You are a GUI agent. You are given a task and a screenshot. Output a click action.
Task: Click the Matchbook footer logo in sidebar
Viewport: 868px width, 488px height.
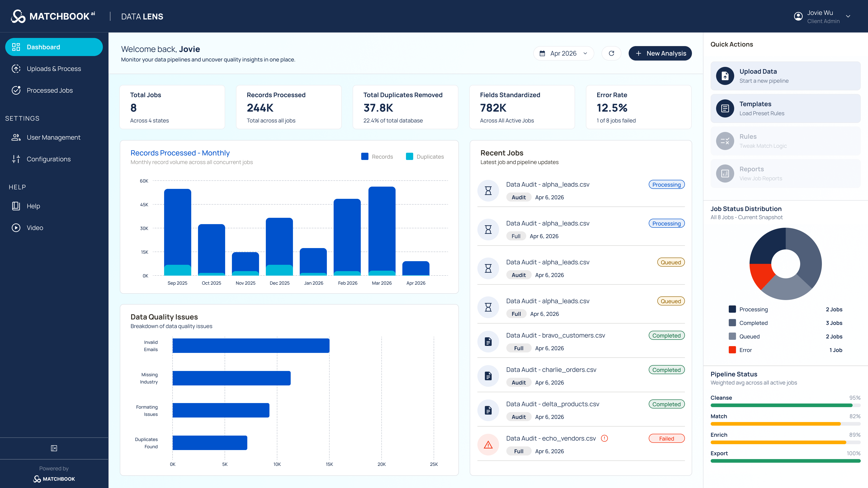coord(54,479)
